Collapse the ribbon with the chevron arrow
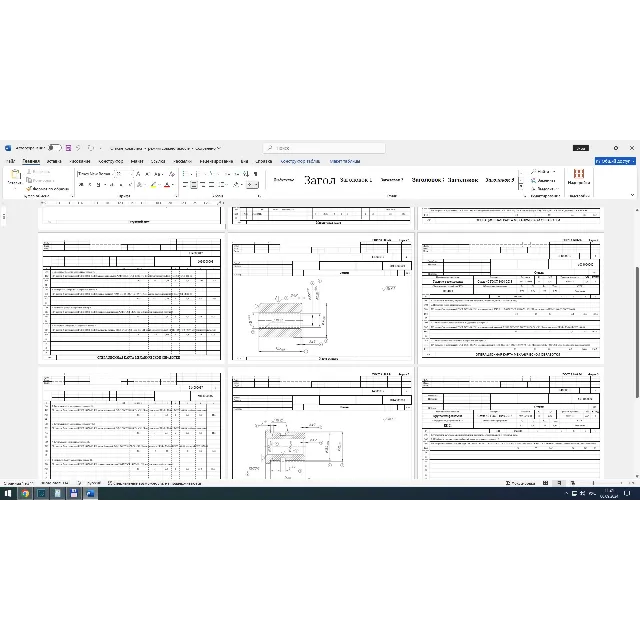The height and width of the screenshot is (640, 640). [x=632, y=195]
